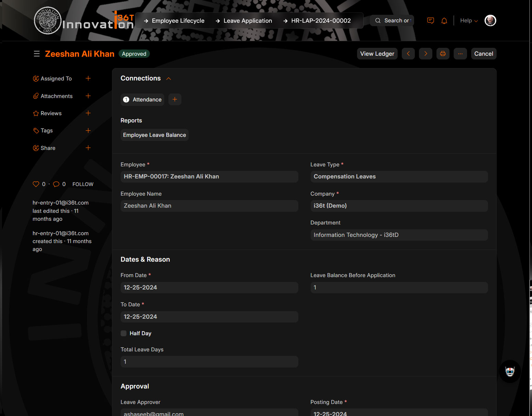The image size is (532, 416).
Task: Collapse the Connections section
Action: click(x=168, y=78)
